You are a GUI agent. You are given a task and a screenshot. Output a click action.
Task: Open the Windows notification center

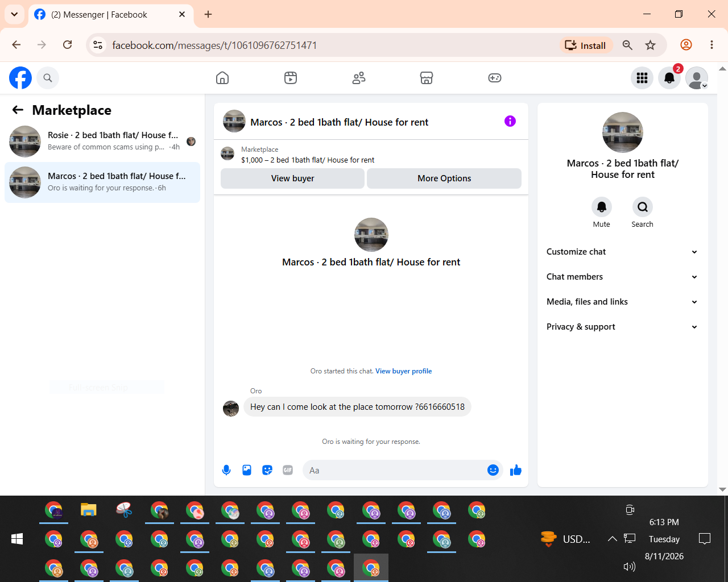(705, 539)
